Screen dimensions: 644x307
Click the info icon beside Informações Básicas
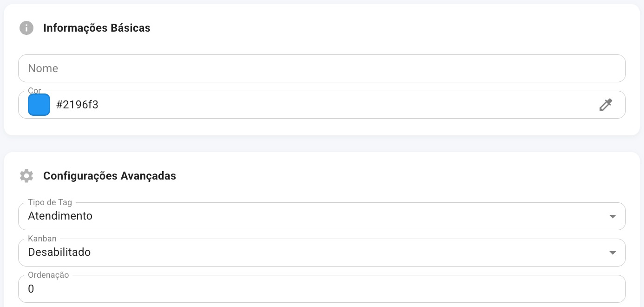coord(26,28)
